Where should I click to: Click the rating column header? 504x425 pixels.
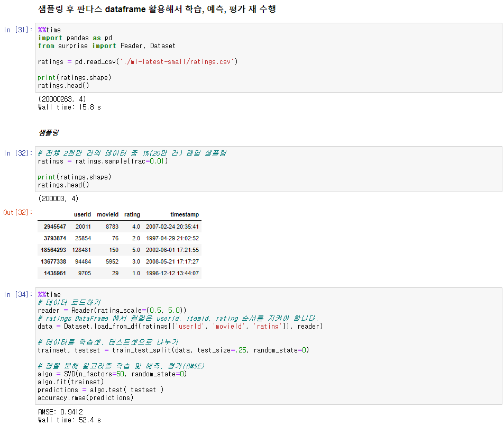pos(132,214)
